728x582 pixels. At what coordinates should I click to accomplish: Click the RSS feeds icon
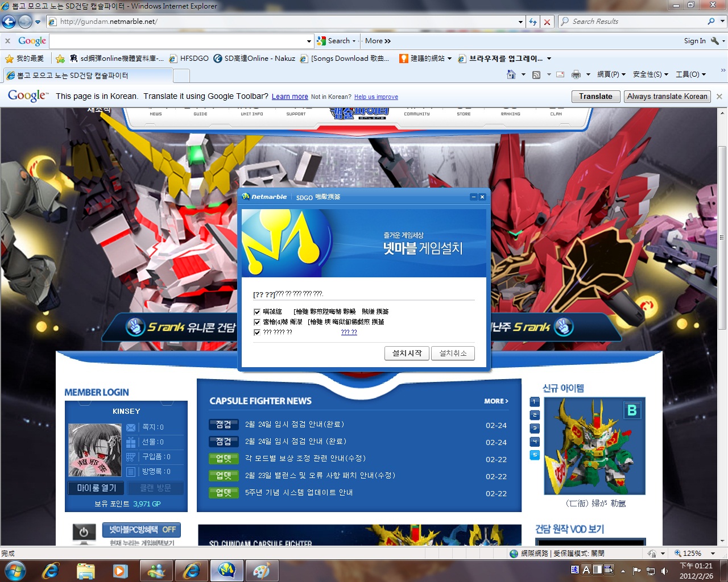point(536,74)
